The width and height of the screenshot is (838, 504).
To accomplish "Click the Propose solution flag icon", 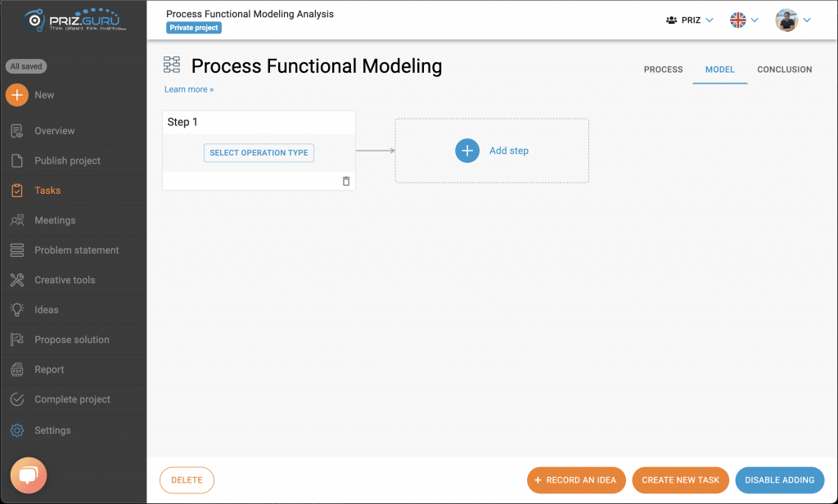I will click(16, 339).
